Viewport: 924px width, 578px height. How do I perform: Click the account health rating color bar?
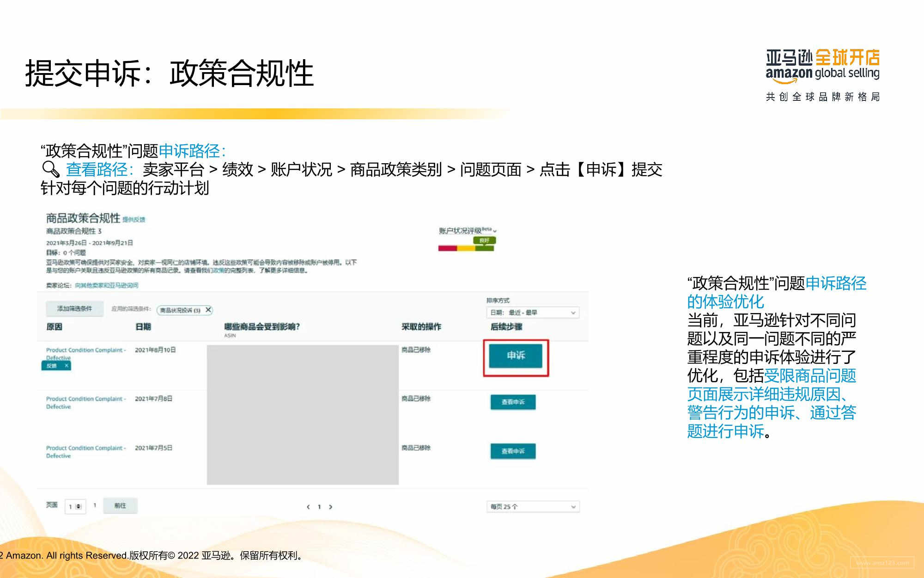466,249
